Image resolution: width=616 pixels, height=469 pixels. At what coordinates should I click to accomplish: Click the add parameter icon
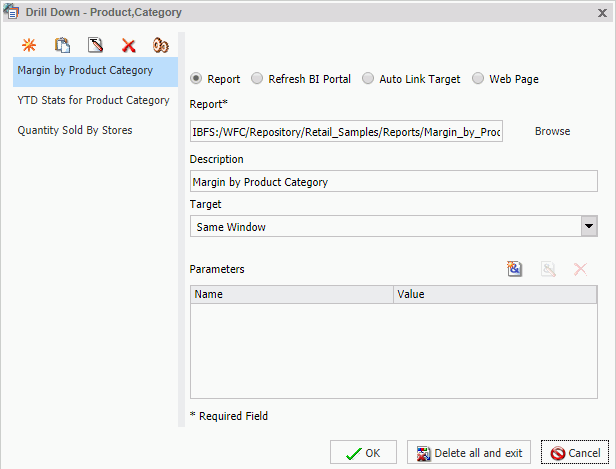coord(515,269)
